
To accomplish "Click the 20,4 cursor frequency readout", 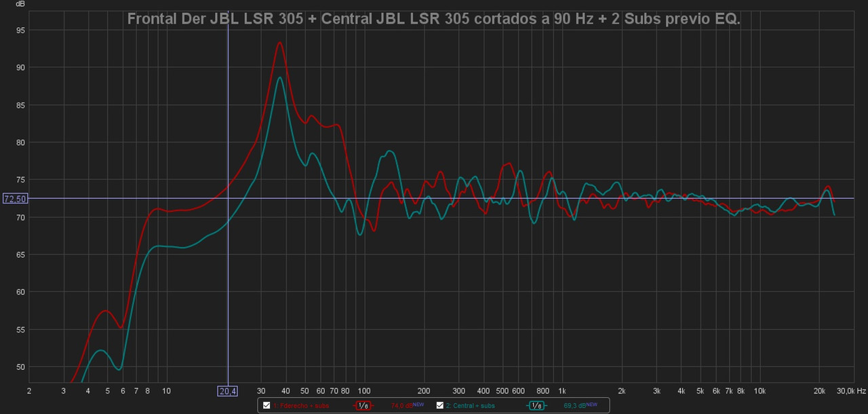I will (228, 391).
